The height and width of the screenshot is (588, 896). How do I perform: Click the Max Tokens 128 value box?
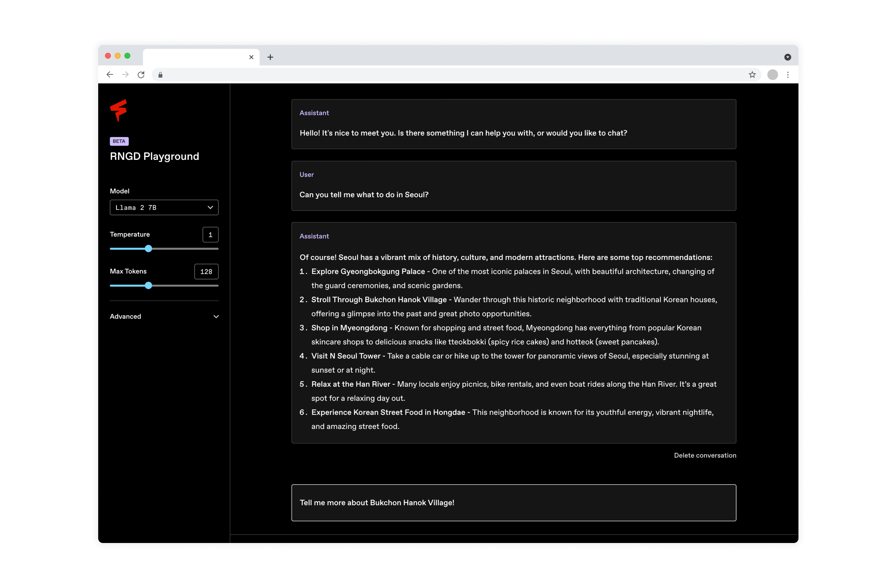tap(206, 271)
